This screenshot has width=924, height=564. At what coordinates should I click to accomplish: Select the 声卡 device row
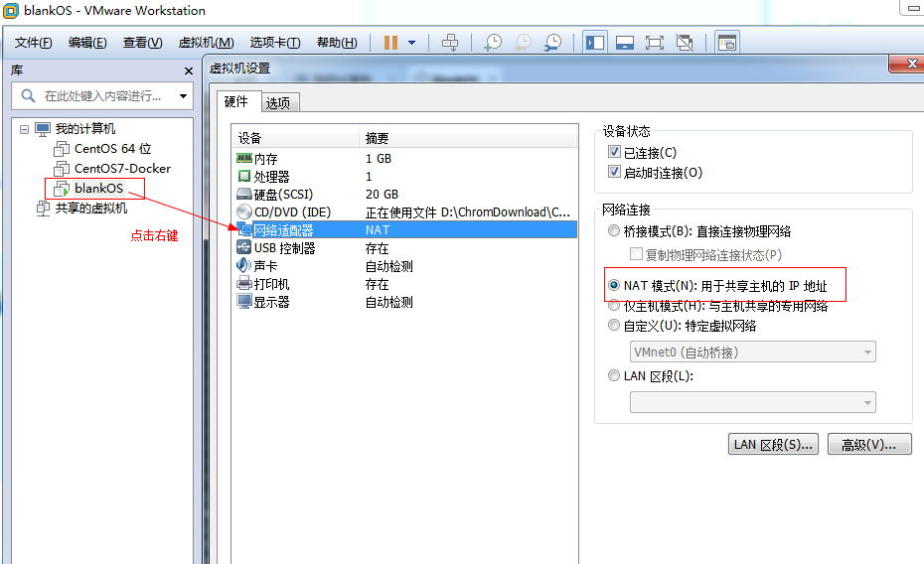(x=404, y=266)
